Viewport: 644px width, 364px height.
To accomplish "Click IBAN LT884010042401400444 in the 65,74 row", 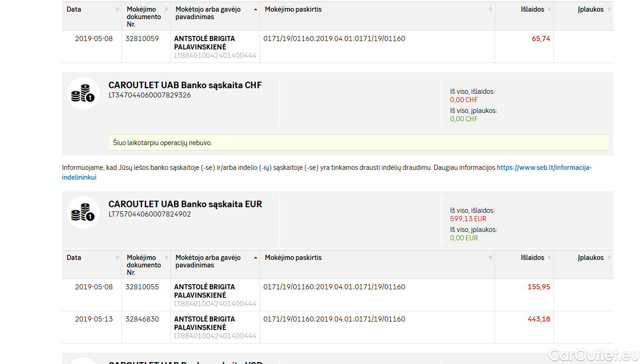I will [x=215, y=56].
